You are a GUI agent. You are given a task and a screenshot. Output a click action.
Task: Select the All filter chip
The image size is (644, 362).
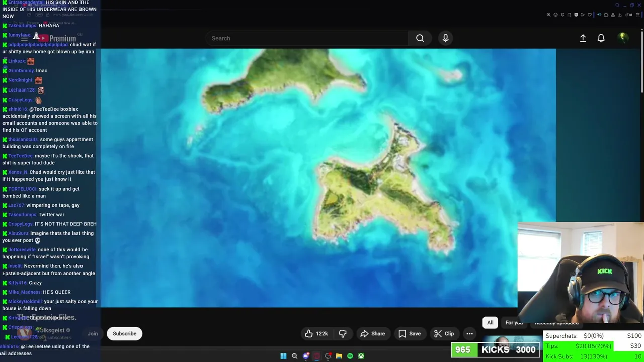coord(490,323)
